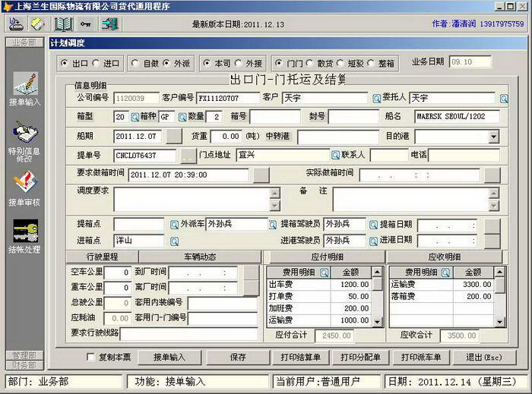The height and width of the screenshot is (394, 532).
Task: Switch to the 应付明细 tab
Action: point(327,257)
